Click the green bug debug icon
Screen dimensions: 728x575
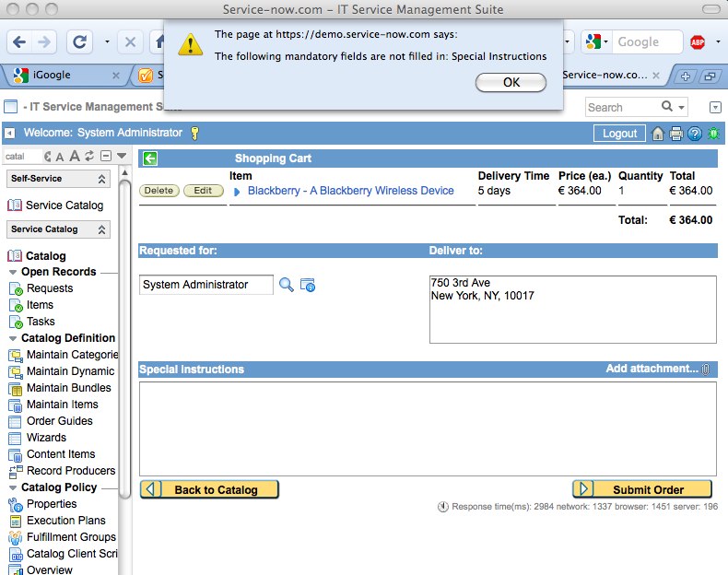713,134
